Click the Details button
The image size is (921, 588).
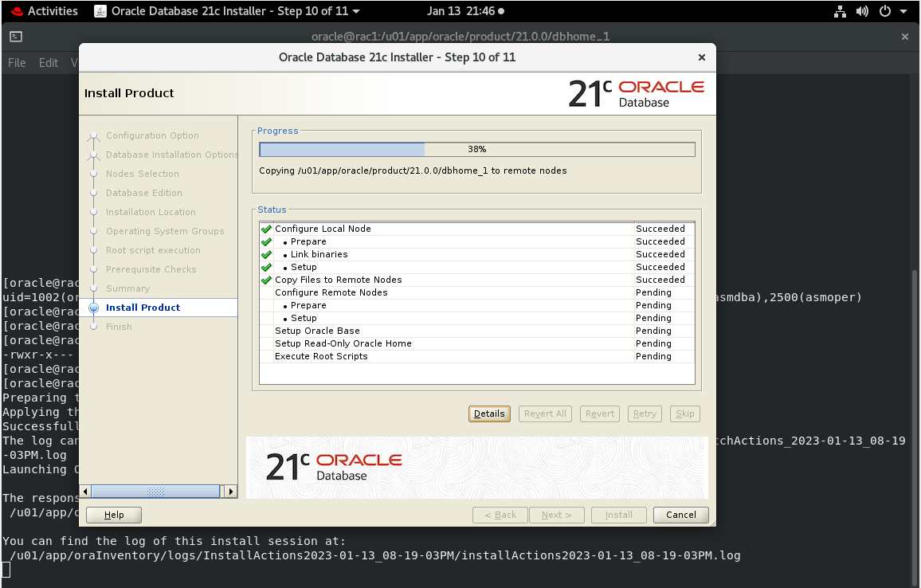click(x=489, y=414)
